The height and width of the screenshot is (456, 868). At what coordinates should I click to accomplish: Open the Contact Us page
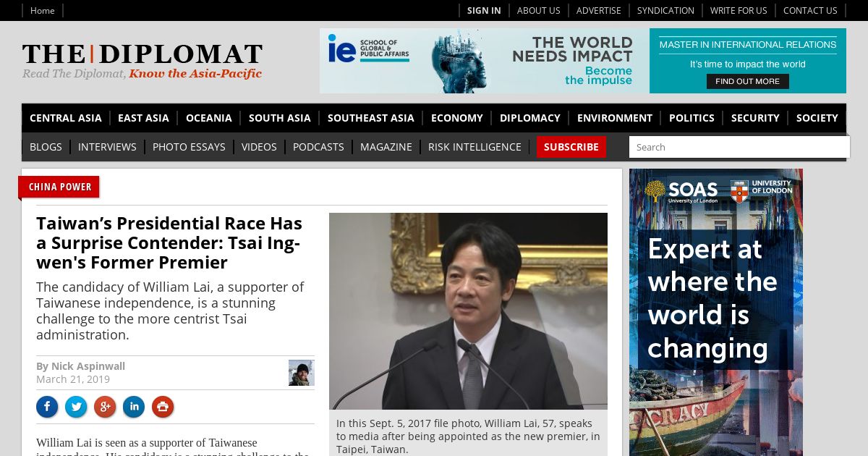(810, 10)
